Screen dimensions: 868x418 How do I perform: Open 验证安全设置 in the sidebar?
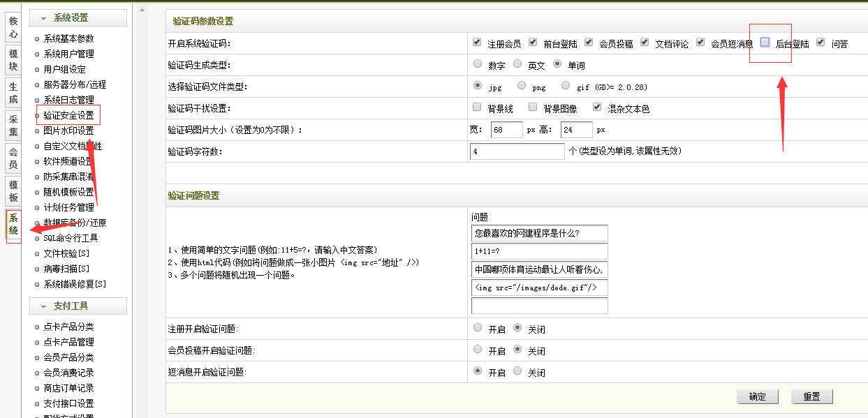(68, 115)
